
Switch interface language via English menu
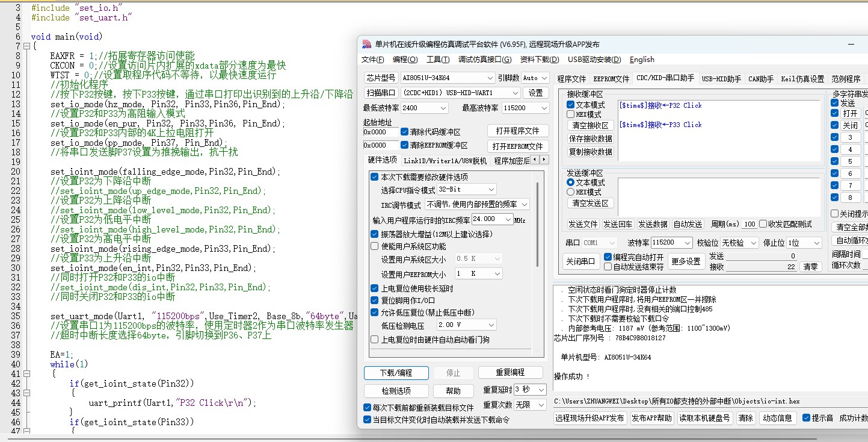click(x=642, y=60)
